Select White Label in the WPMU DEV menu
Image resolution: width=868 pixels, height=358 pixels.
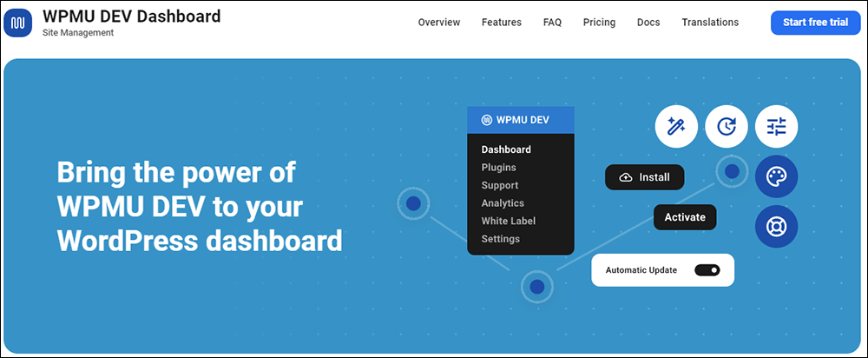click(x=508, y=221)
